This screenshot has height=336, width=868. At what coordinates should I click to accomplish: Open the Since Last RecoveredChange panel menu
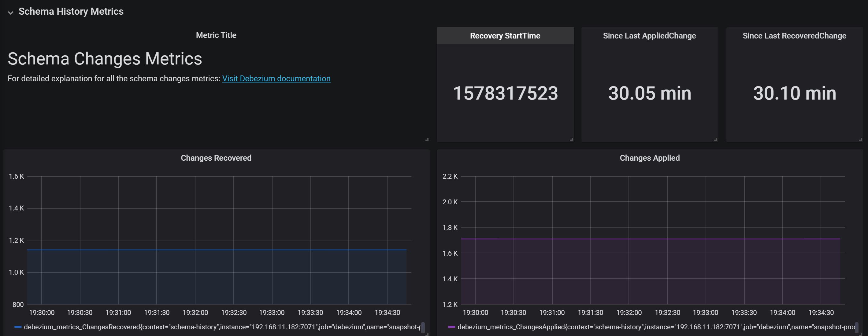point(794,36)
